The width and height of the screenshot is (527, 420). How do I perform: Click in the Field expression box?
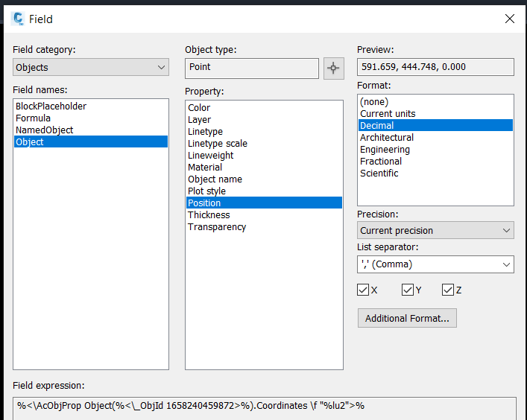(x=264, y=408)
